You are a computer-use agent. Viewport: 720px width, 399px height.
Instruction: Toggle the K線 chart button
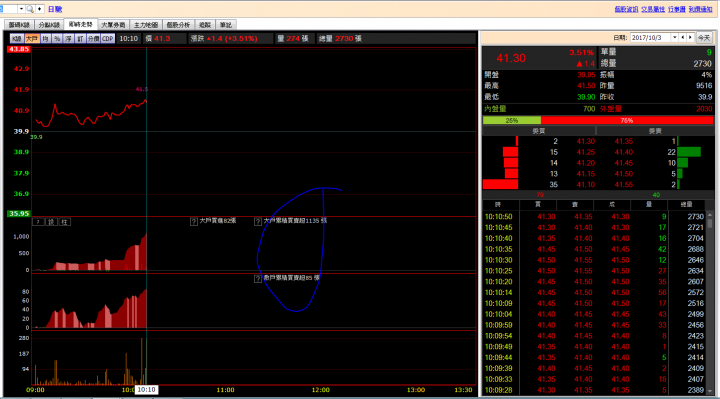tap(17, 39)
